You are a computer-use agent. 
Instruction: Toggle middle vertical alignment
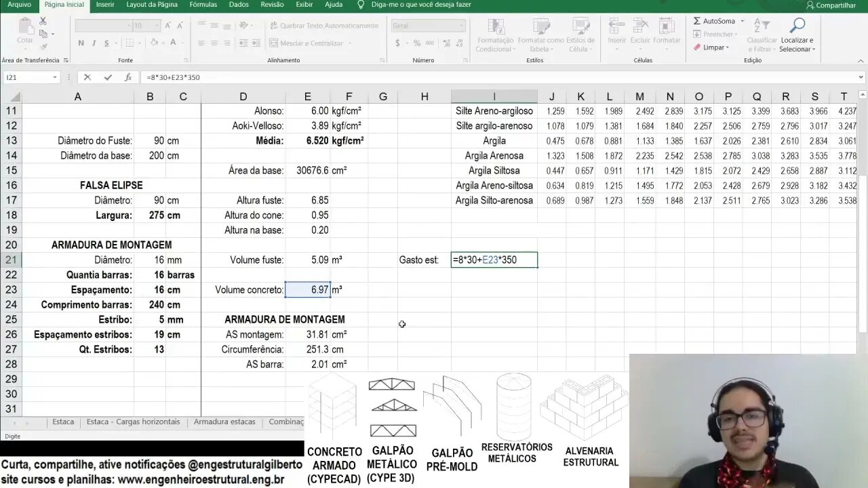215,26
